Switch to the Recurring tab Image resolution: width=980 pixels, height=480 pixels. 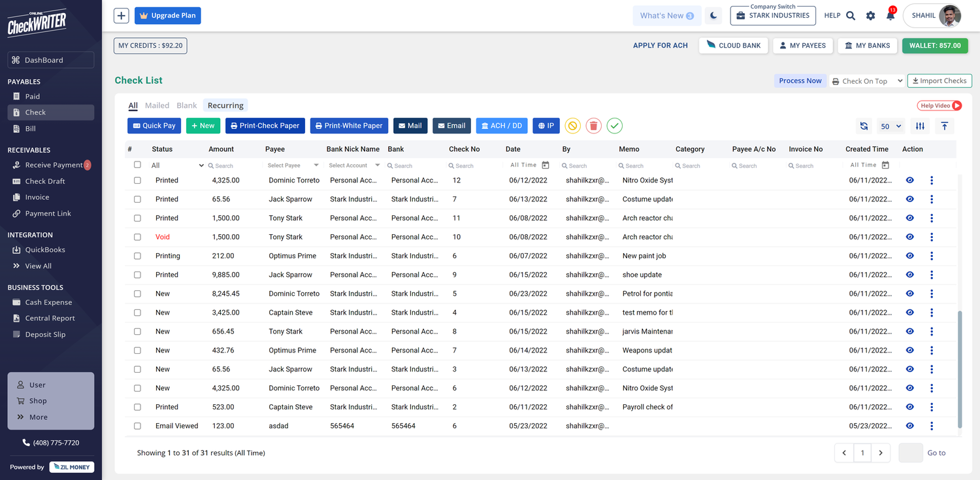[x=225, y=105]
